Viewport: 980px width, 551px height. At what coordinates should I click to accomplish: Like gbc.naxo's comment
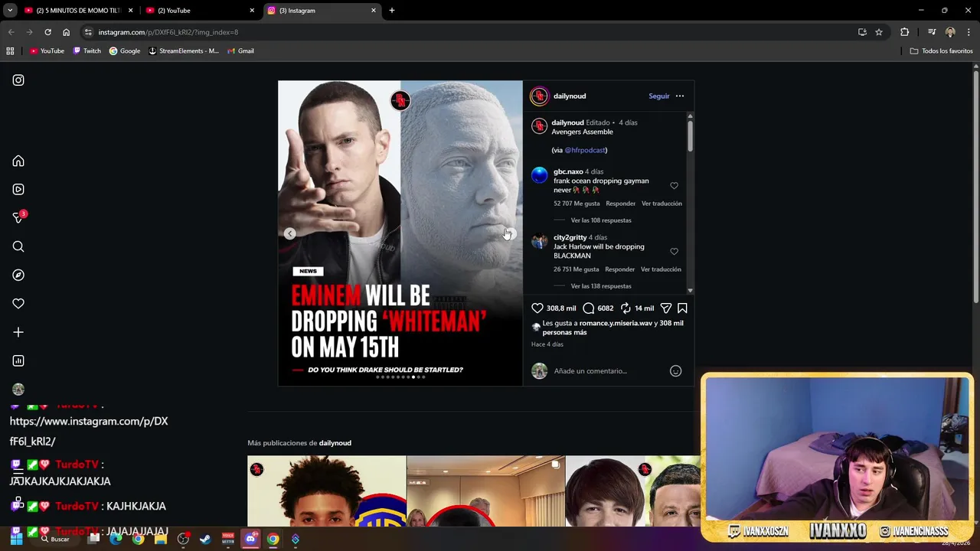(674, 185)
